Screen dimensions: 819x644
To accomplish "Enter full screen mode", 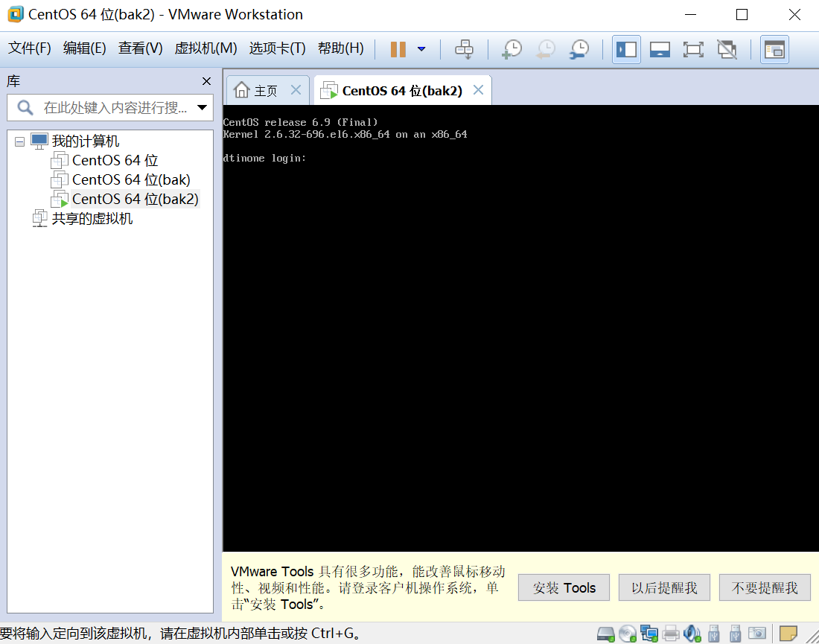I will [x=693, y=50].
